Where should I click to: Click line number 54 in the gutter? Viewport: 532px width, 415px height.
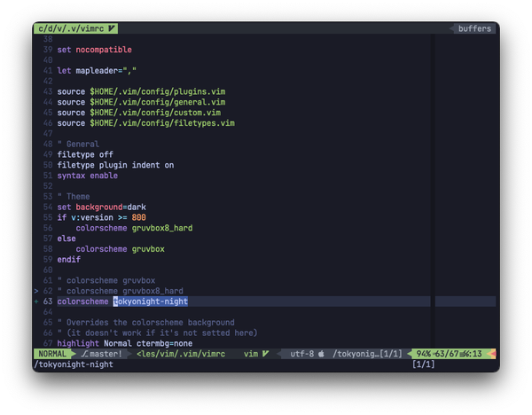(48, 207)
